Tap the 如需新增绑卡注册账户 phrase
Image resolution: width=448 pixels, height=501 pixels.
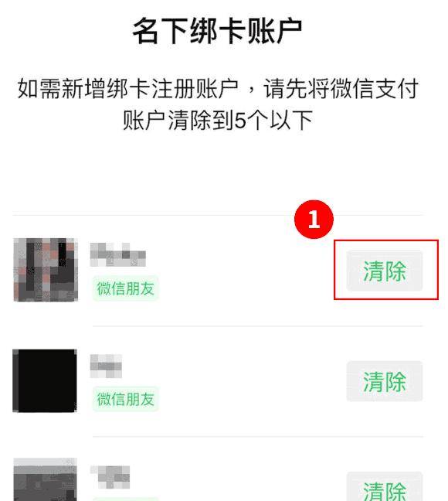pos(127,88)
